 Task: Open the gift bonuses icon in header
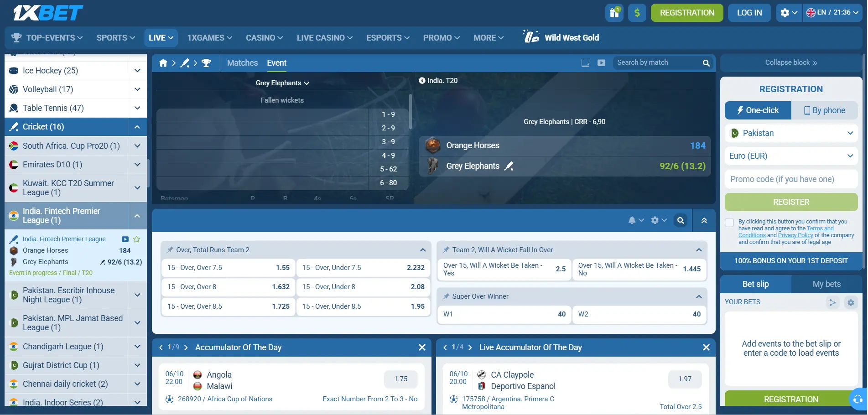pos(614,13)
